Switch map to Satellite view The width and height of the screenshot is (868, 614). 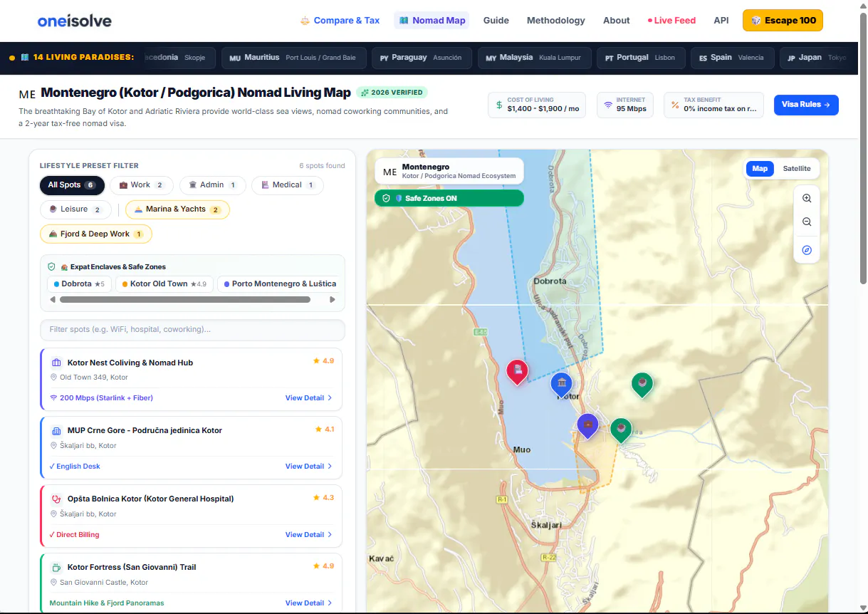pos(796,169)
